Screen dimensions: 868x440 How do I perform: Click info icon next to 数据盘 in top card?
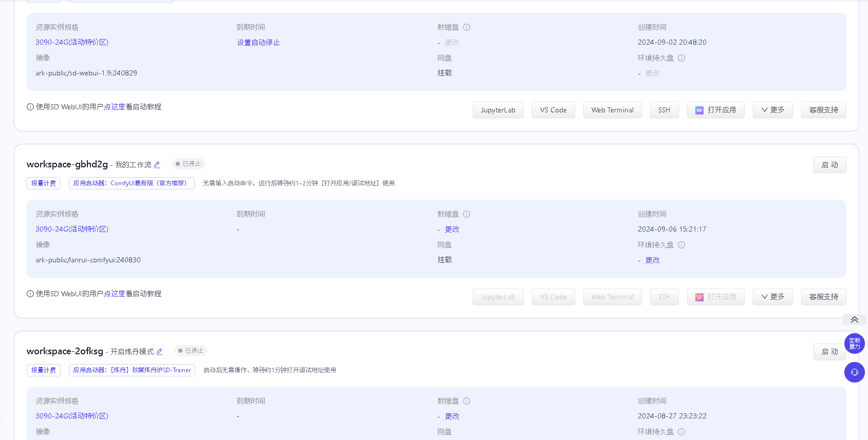(x=467, y=27)
